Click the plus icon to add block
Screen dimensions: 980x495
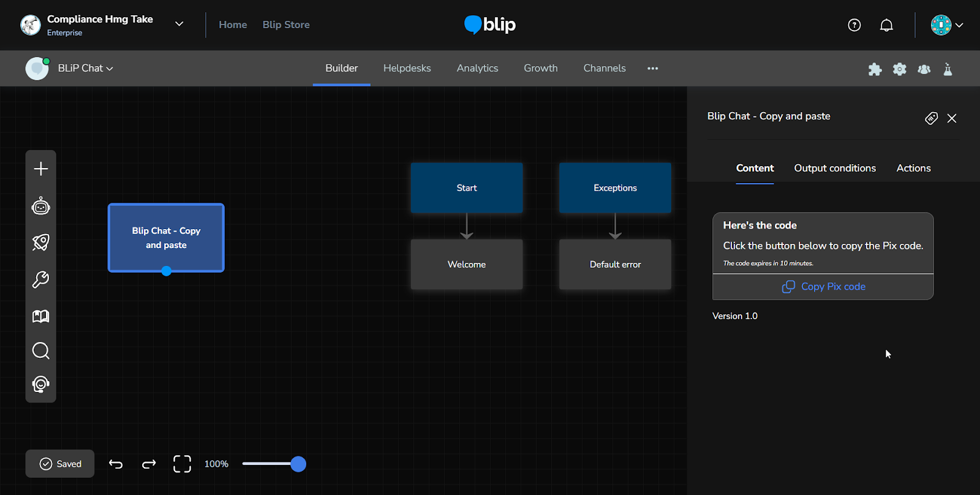[41, 169]
